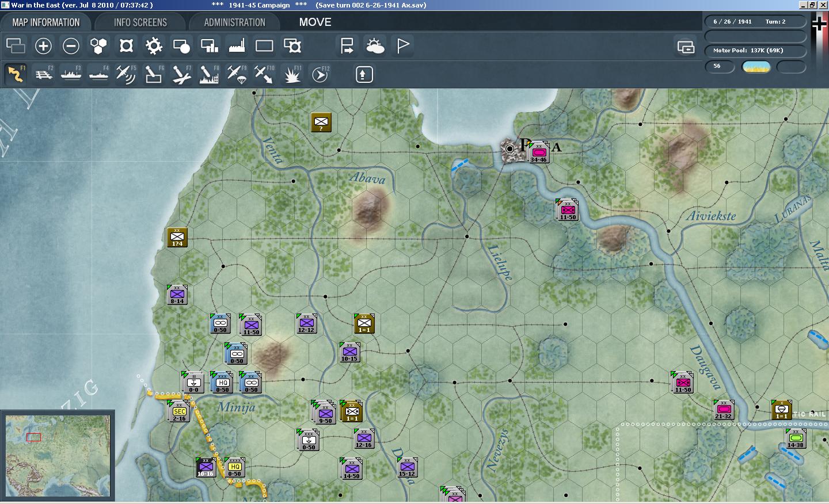Zoom in with the plus icon
This screenshot has height=504, width=829.
43,45
